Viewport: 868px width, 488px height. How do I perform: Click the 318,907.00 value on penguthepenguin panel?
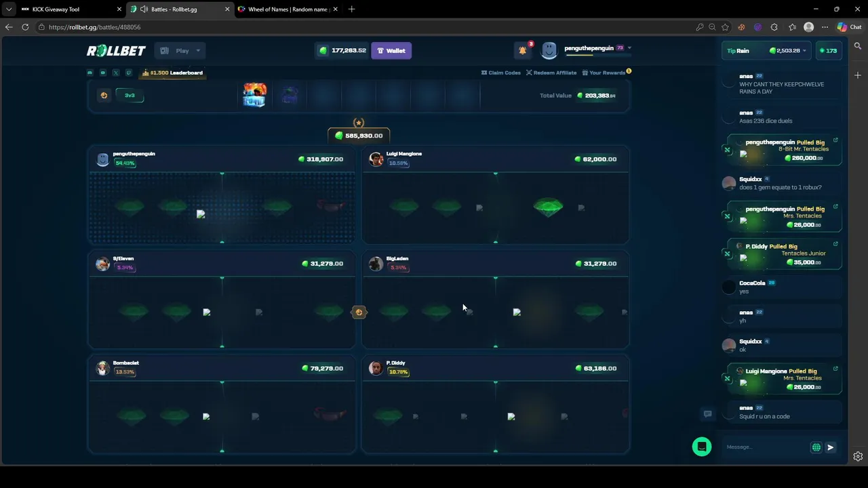(321, 159)
